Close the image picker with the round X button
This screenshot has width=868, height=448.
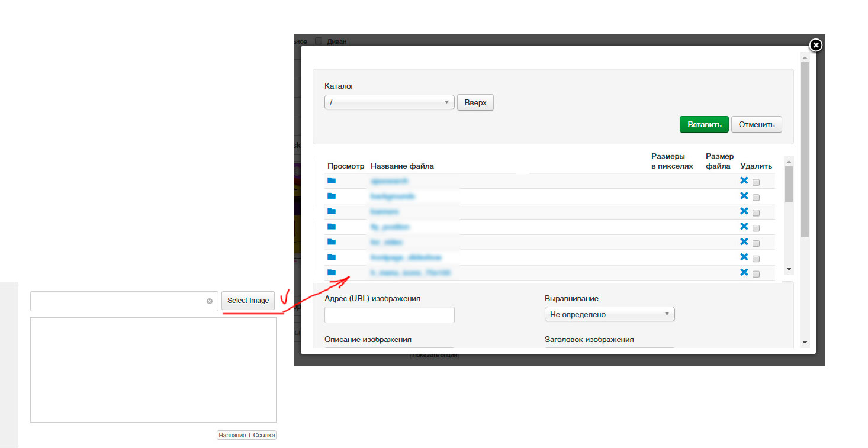[815, 45]
